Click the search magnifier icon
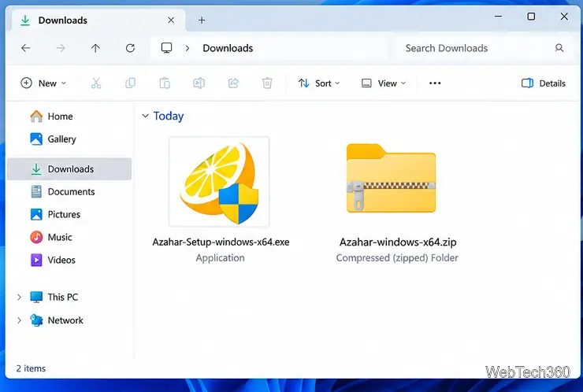Image resolution: width=583 pixels, height=392 pixels. (559, 48)
